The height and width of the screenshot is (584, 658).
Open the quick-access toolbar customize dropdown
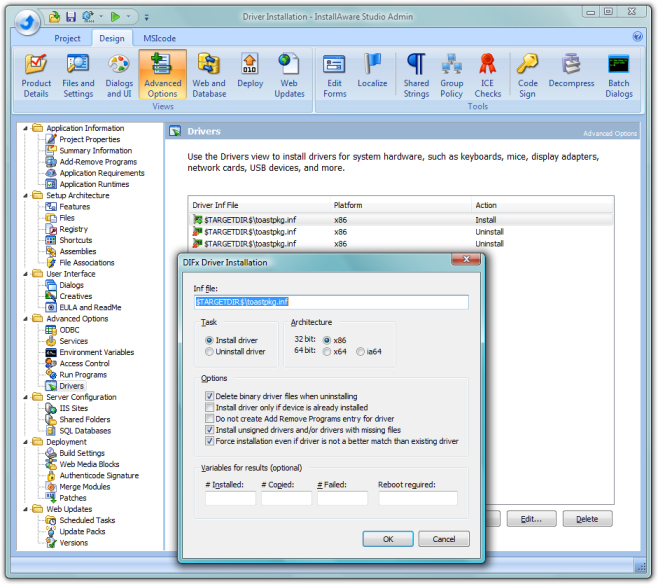[146, 17]
